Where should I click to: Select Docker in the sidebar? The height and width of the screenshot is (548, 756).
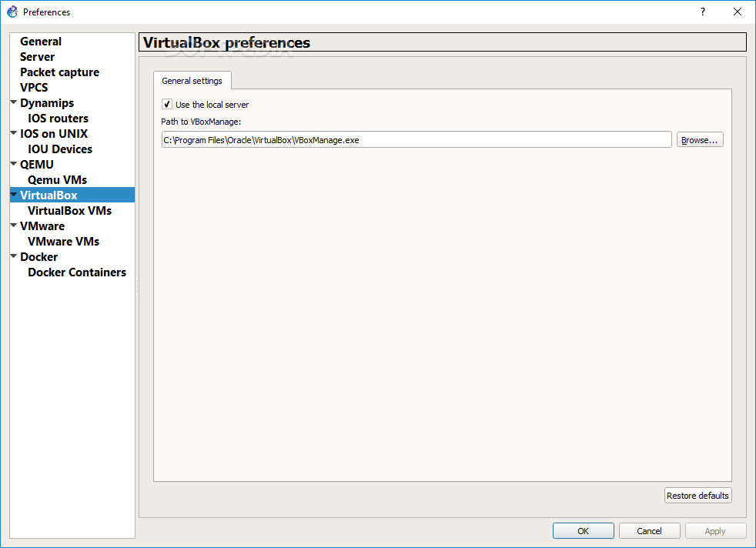point(39,257)
